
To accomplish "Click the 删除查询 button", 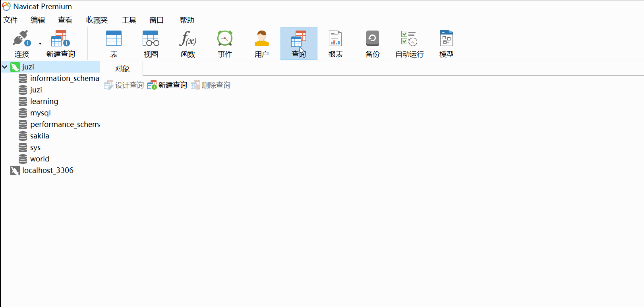I will pyautogui.click(x=211, y=85).
